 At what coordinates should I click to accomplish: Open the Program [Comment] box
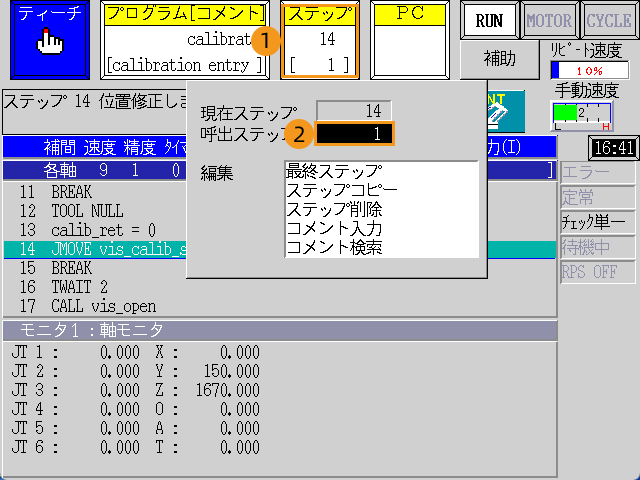(x=185, y=40)
